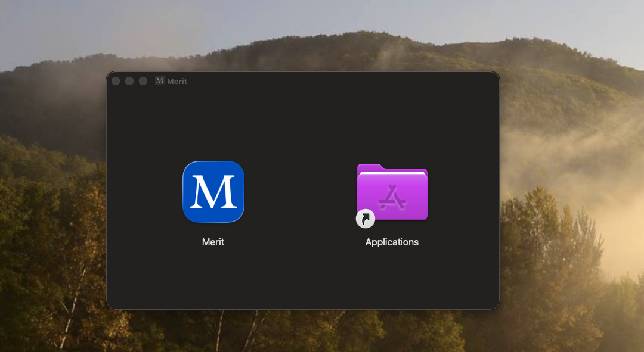Viewport: 644px width, 352px height.
Task: Zoom the Merit installer window
Action: pos(143,81)
